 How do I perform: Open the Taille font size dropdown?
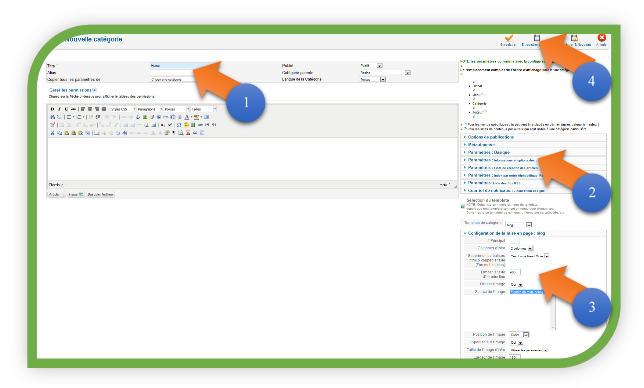203,109
